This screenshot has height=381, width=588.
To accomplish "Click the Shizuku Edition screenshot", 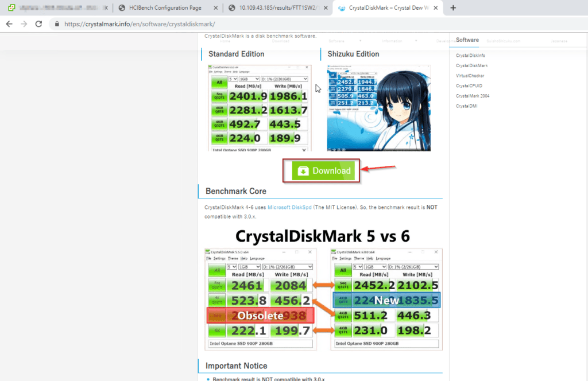I will point(378,107).
